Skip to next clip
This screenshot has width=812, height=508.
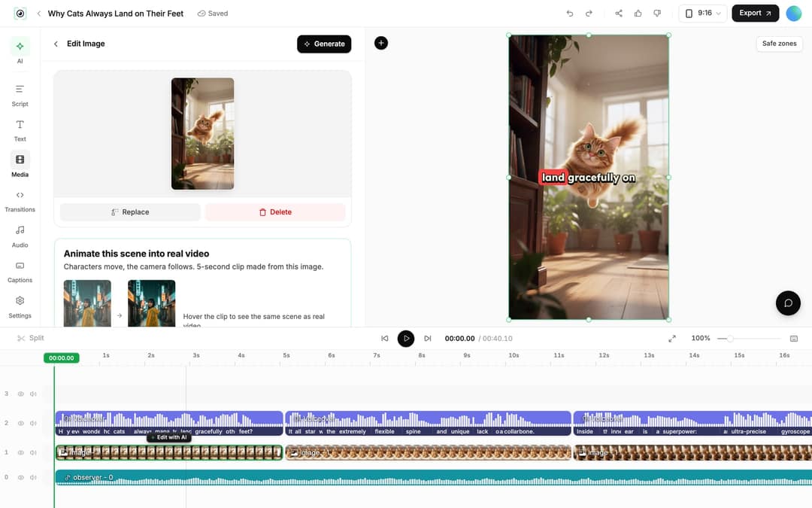coord(428,339)
